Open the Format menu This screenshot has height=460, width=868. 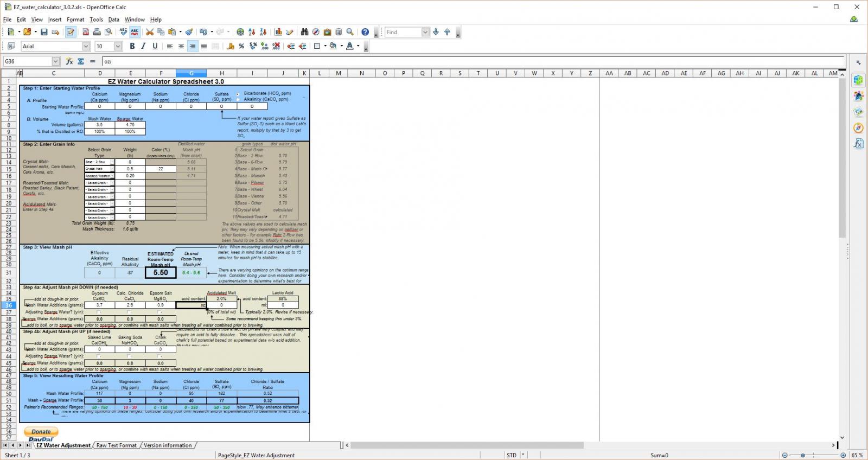pyautogui.click(x=75, y=20)
